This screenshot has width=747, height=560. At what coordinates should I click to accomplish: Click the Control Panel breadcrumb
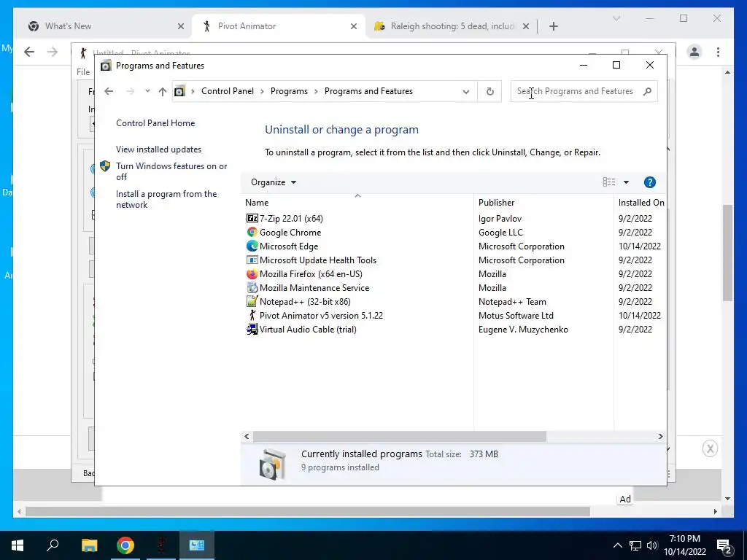click(x=228, y=91)
